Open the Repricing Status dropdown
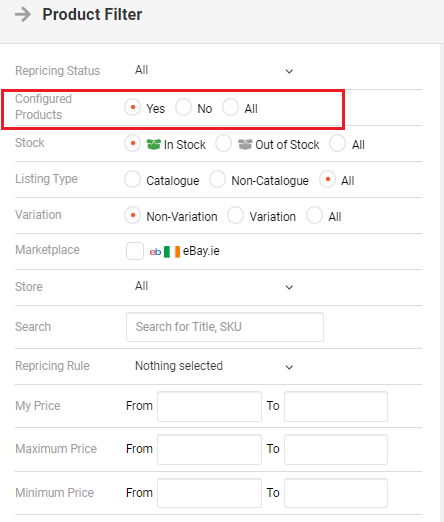 pos(213,71)
